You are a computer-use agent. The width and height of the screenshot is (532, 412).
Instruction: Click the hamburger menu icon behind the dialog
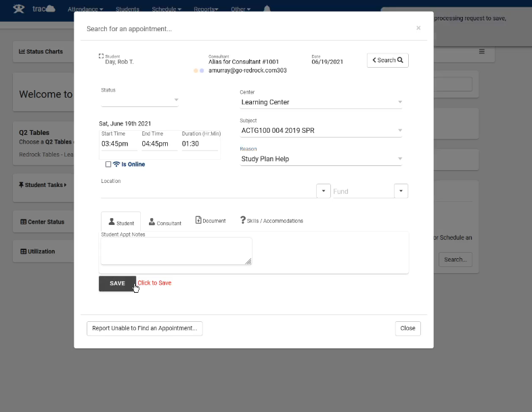click(x=482, y=52)
